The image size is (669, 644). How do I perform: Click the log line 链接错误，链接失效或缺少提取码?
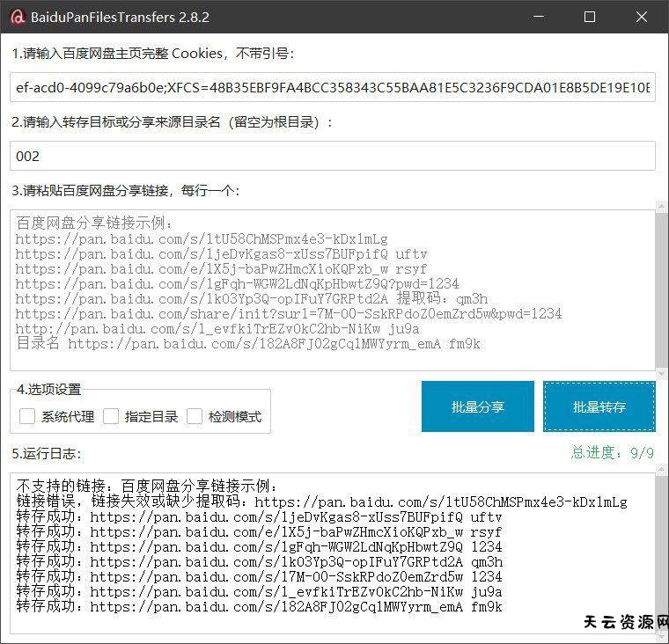click(321, 501)
